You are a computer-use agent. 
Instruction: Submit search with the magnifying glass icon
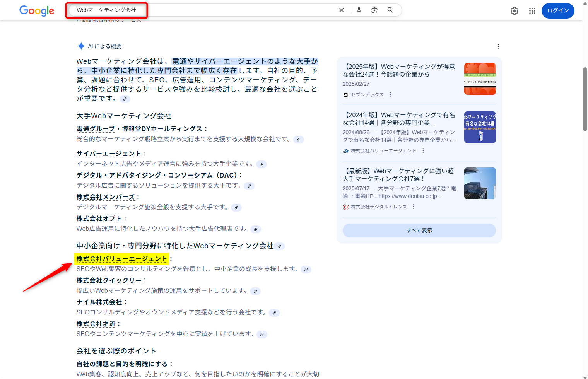pos(390,10)
